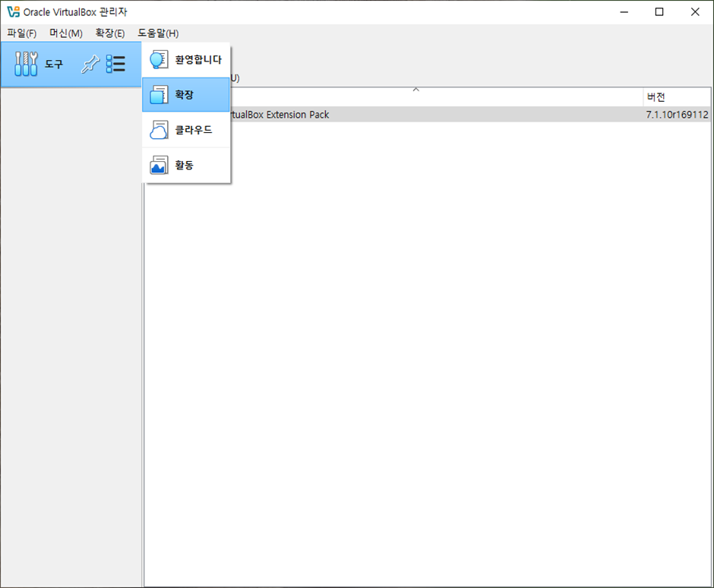This screenshot has height=588, width=714.
Task: Pin the tools popup with pushpin icon
Action: (90, 65)
